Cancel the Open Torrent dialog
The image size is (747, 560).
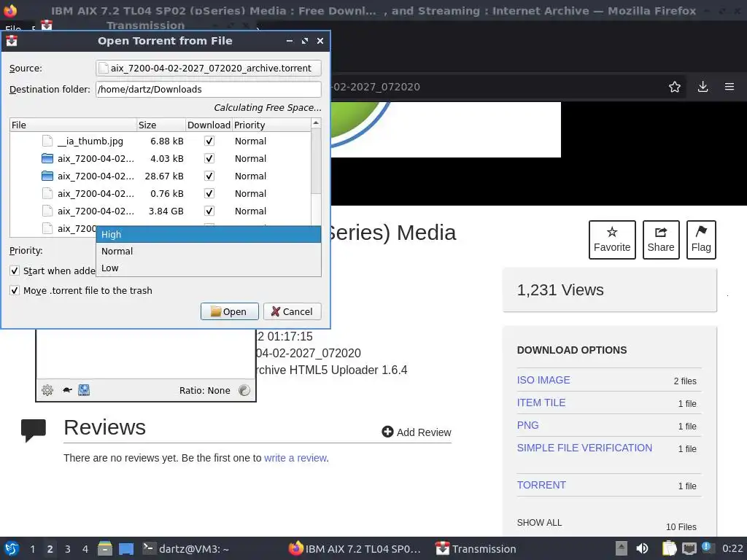pyautogui.click(x=292, y=311)
